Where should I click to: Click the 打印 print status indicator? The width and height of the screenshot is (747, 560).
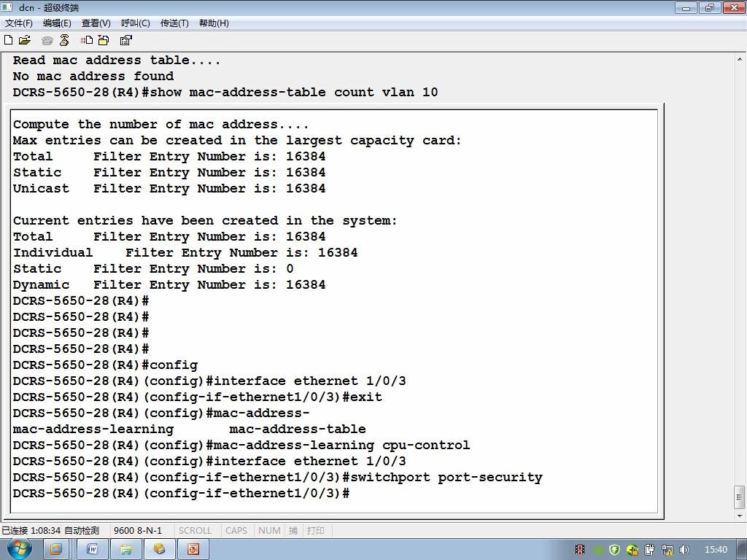pyautogui.click(x=315, y=531)
